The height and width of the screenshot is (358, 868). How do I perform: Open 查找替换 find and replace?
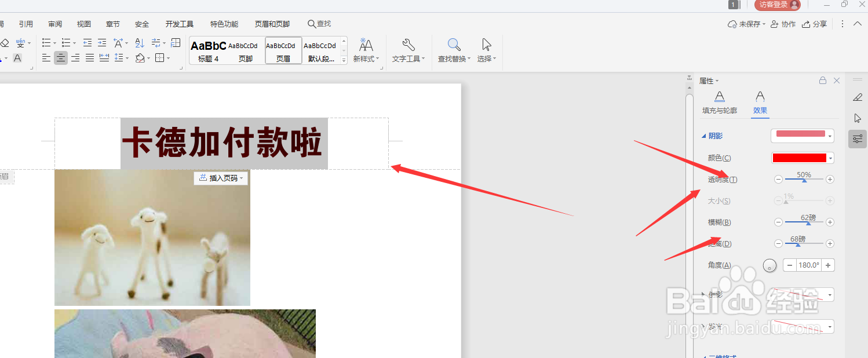pyautogui.click(x=455, y=50)
